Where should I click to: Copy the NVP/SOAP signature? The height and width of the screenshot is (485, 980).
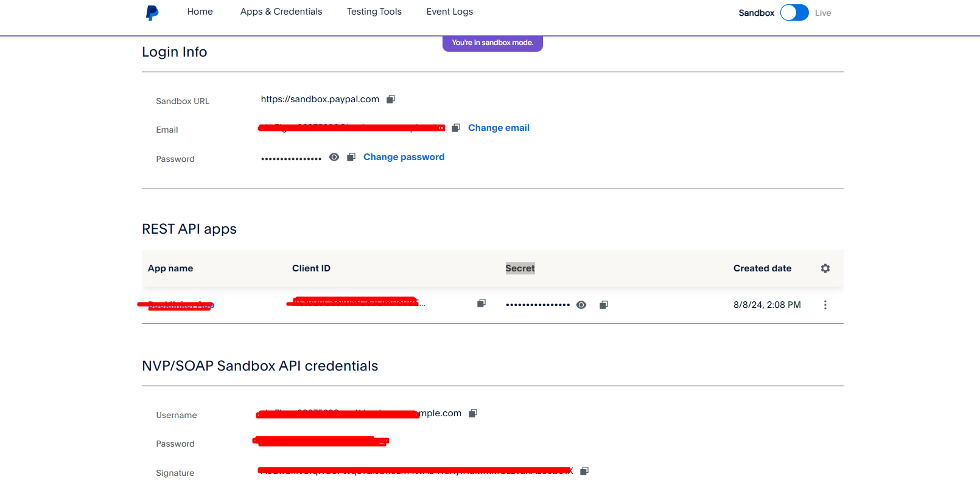tap(584, 471)
